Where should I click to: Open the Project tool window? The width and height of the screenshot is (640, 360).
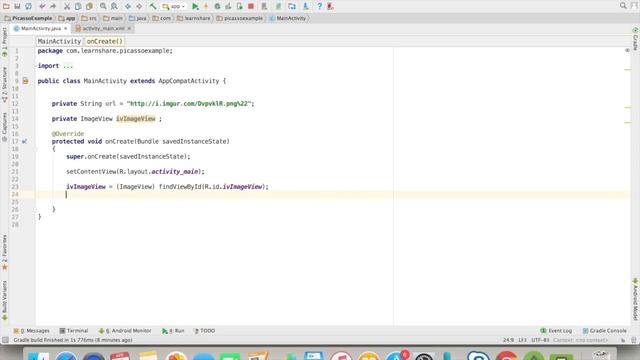tap(4, 42)
